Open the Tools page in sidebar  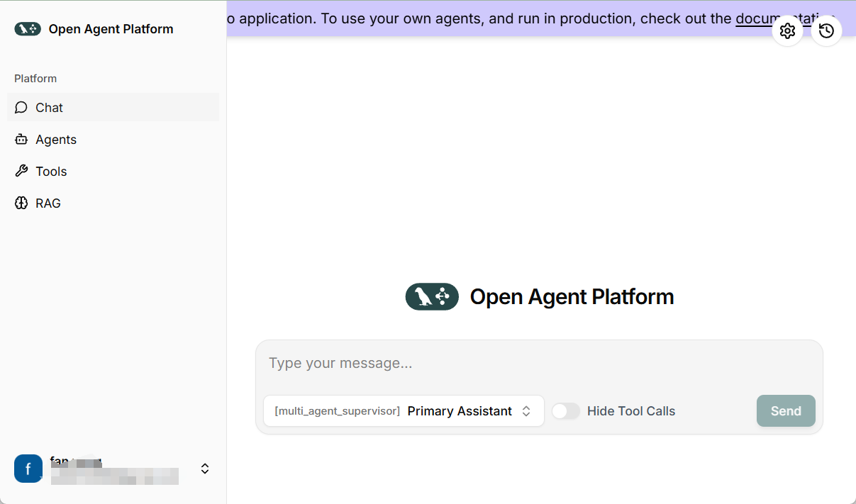(113, 172)
